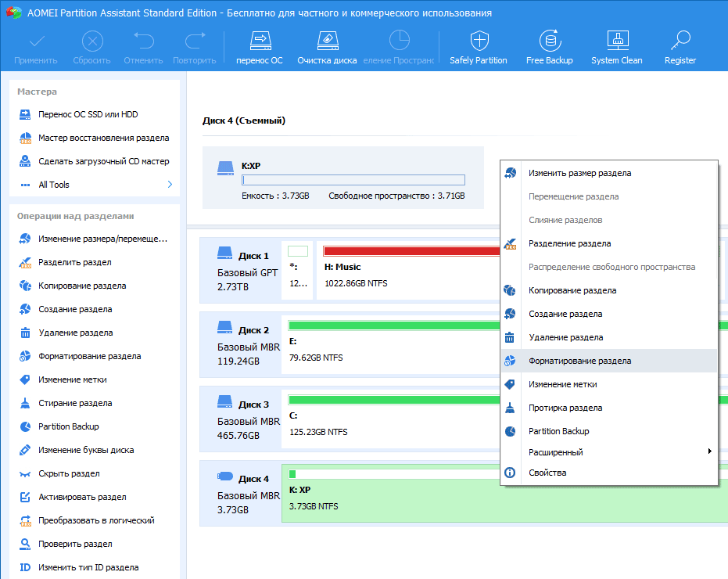The width and height of the screenshot is (728, 579).
Task: Click the Register key icon
Action: pyautogui.click(x=680, y=41)
